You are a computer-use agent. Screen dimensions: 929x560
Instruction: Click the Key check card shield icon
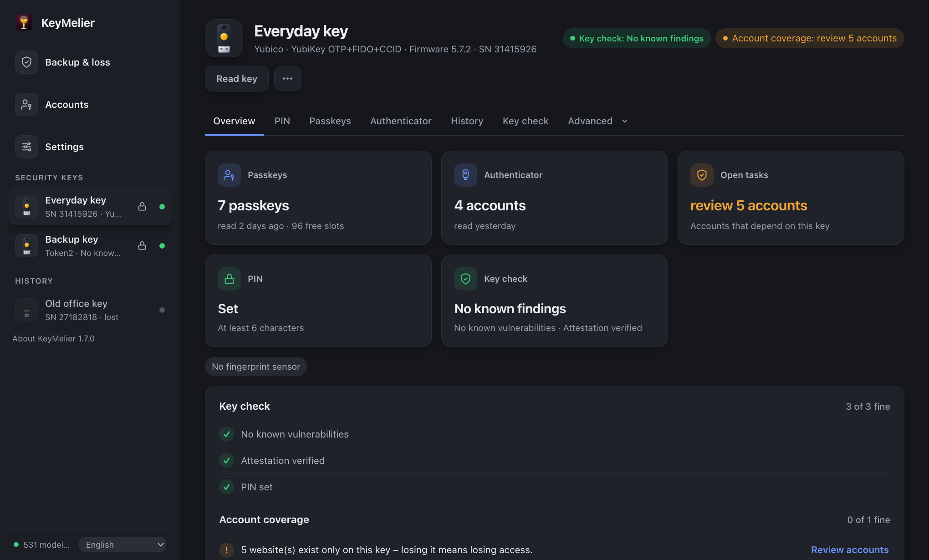[x=465, y=279]
